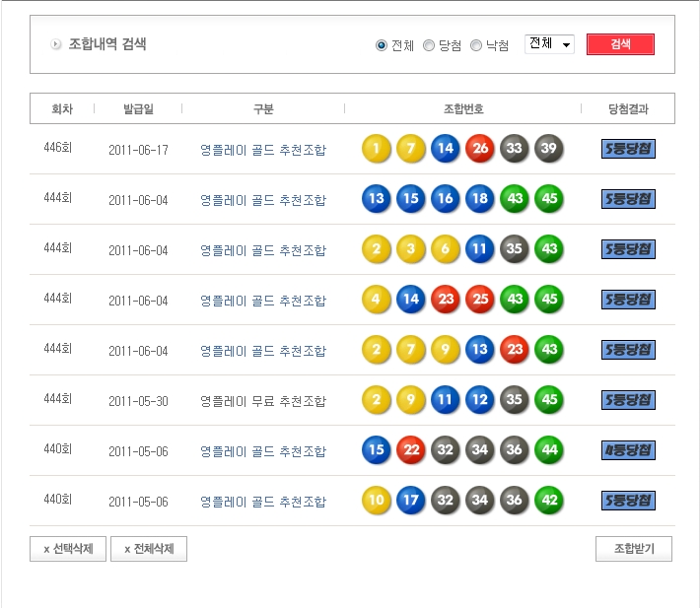Select the 당첨 radio button
700x608 pixels.
429,45
